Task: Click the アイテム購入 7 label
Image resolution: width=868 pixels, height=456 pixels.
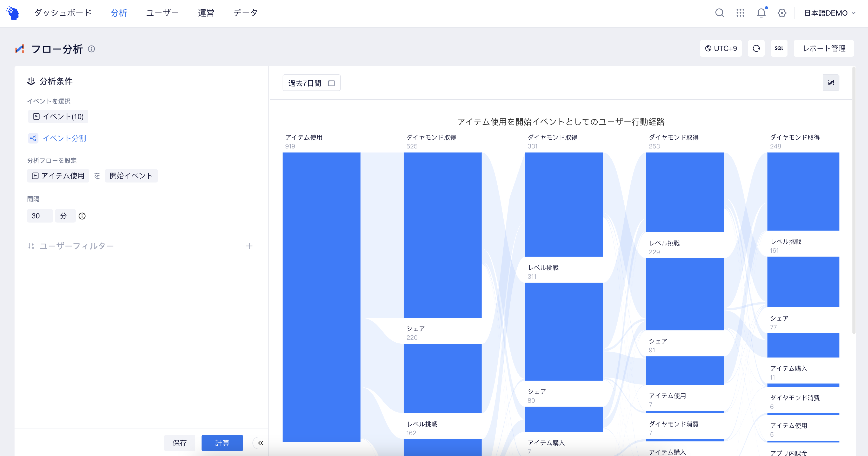Action: click(x=546, y=447)
